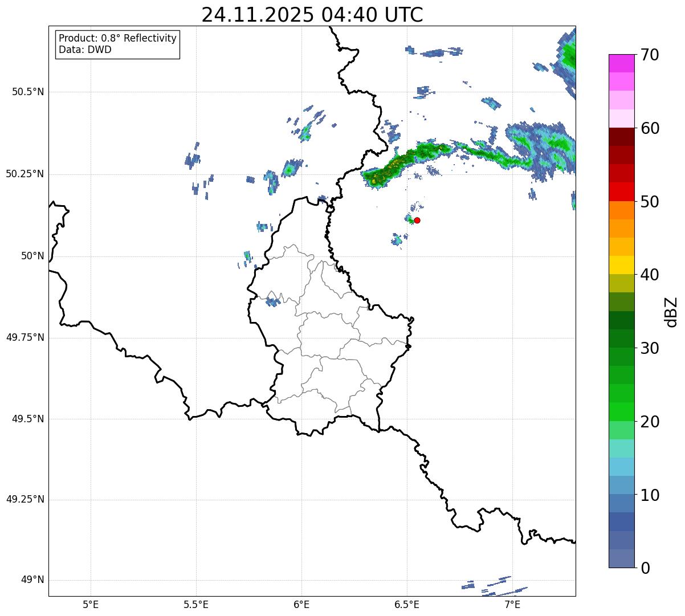
Task: Click the colorbar tick label 0
Action: coord(646,568)
